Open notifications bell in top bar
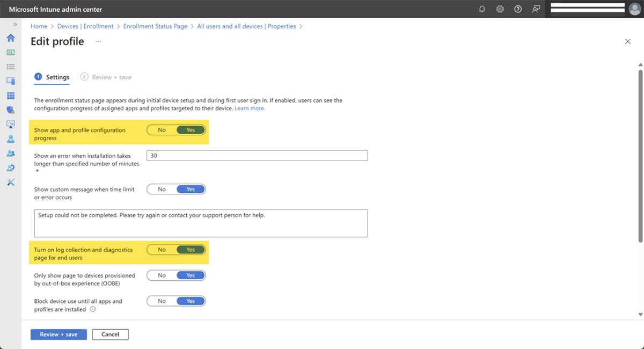Viewport: 644px width, 349px height. [482, 9]
